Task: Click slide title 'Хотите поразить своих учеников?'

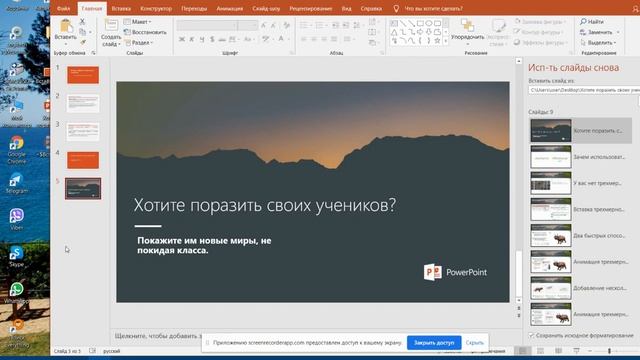Action: point(265,205)
